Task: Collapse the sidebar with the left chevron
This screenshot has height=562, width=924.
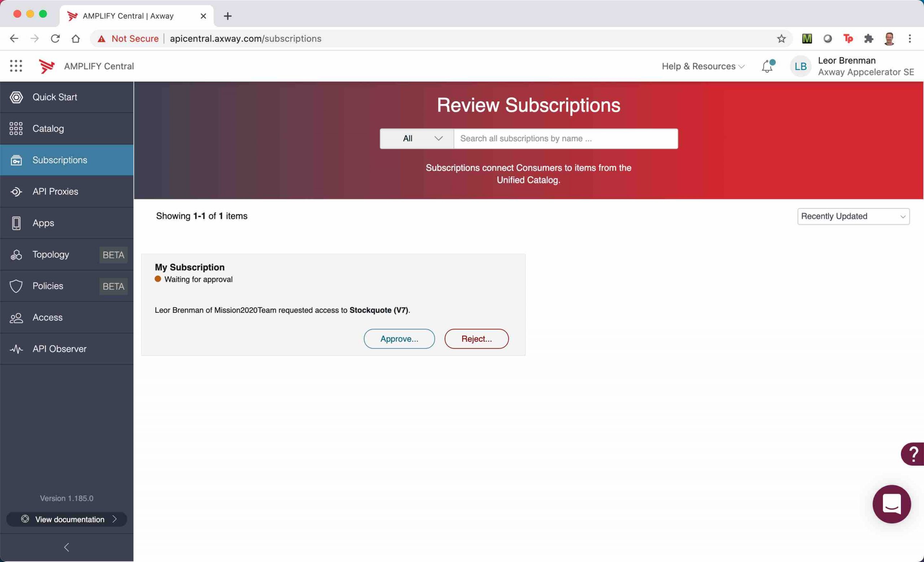Action: [67, 547]
